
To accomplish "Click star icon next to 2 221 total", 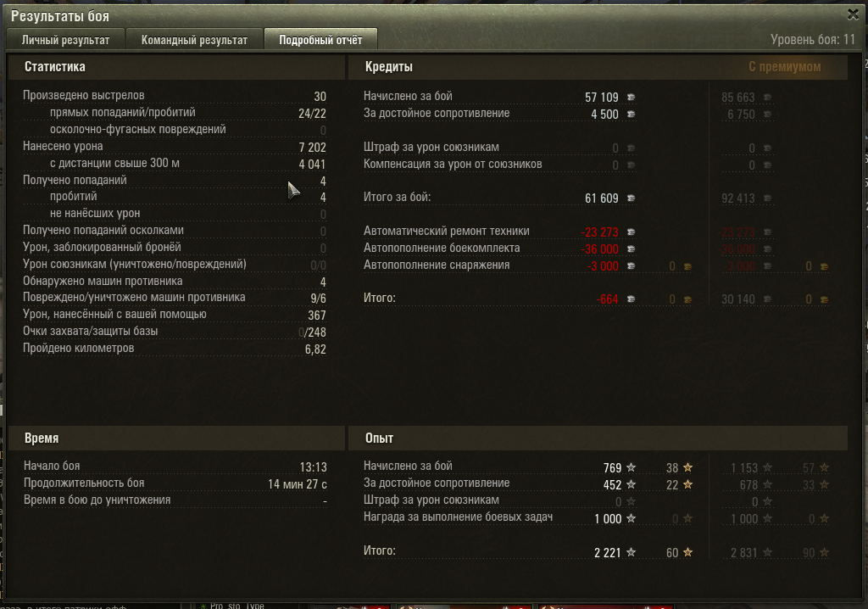I will coord(631,552).
